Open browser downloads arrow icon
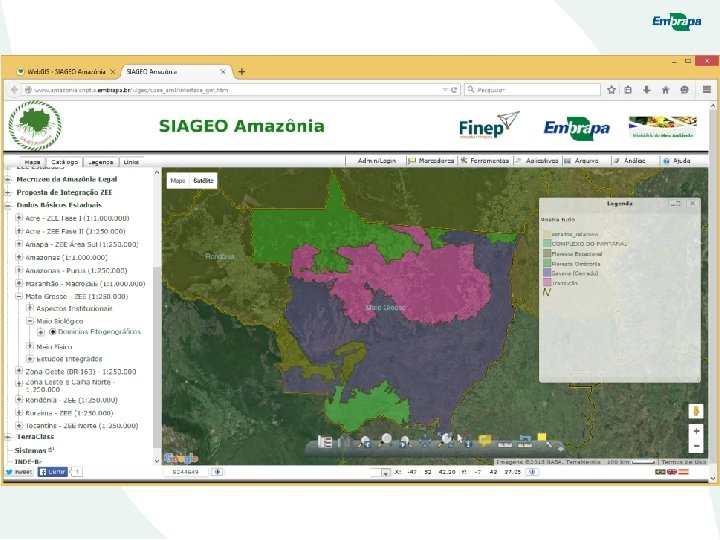This screenshot has width=720, height=540. [647, 90]
